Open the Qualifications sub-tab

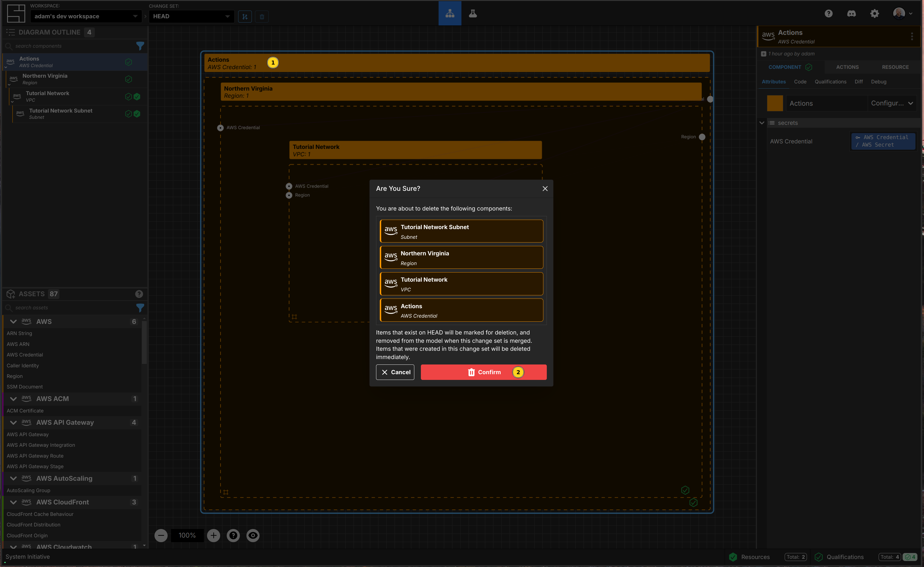tap(830, 81)
